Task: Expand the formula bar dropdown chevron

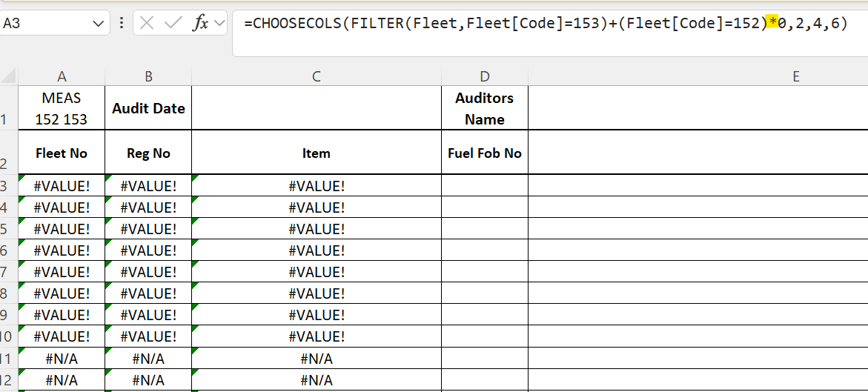Action: [x=219, y=23]
